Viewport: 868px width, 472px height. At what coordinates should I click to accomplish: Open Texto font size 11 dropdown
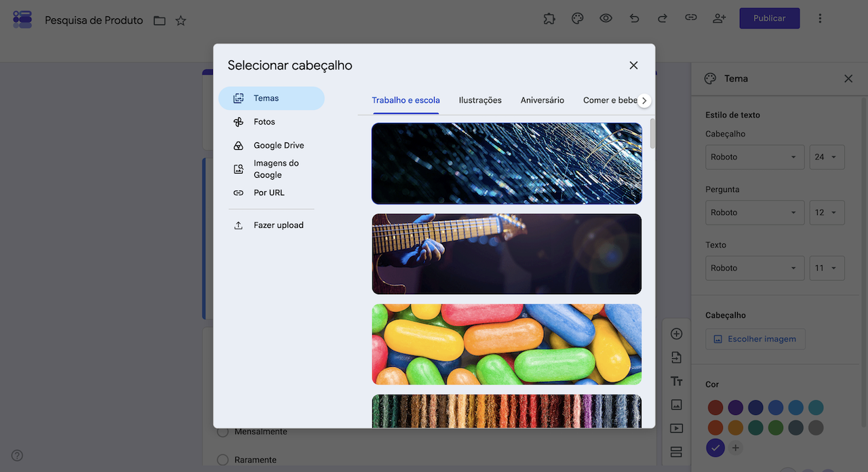coord(827,269)
